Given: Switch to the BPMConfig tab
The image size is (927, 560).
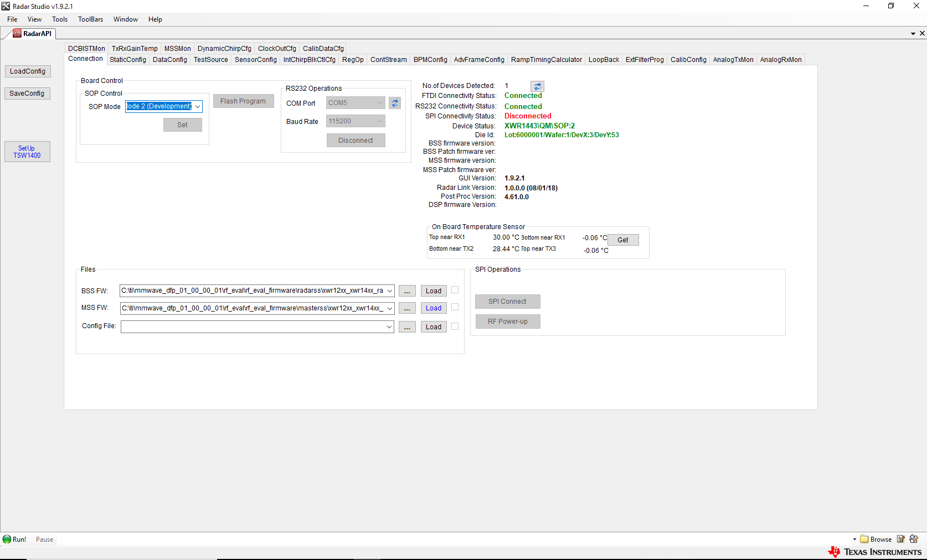Looking at the screenshot, I should [430, 60].
